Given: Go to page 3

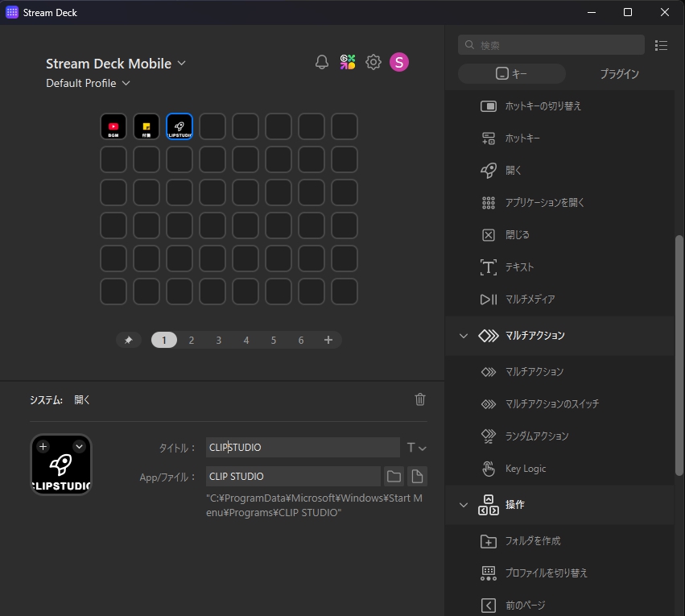Looking at the screenshot, I should [219, 341].
